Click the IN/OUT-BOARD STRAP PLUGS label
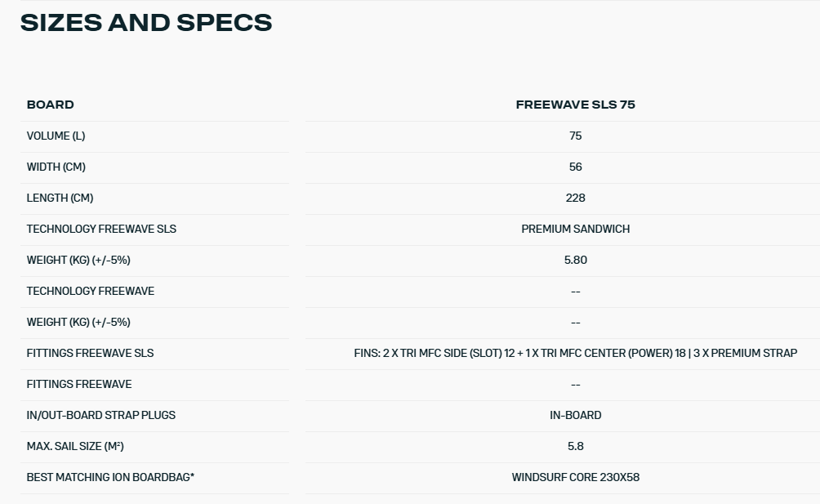 (101, 415)
